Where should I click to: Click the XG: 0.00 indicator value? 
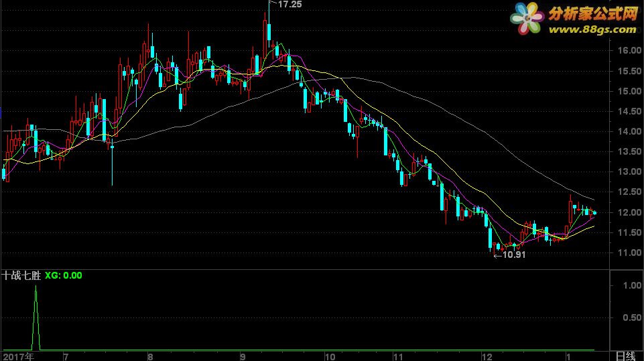point(63,275)
